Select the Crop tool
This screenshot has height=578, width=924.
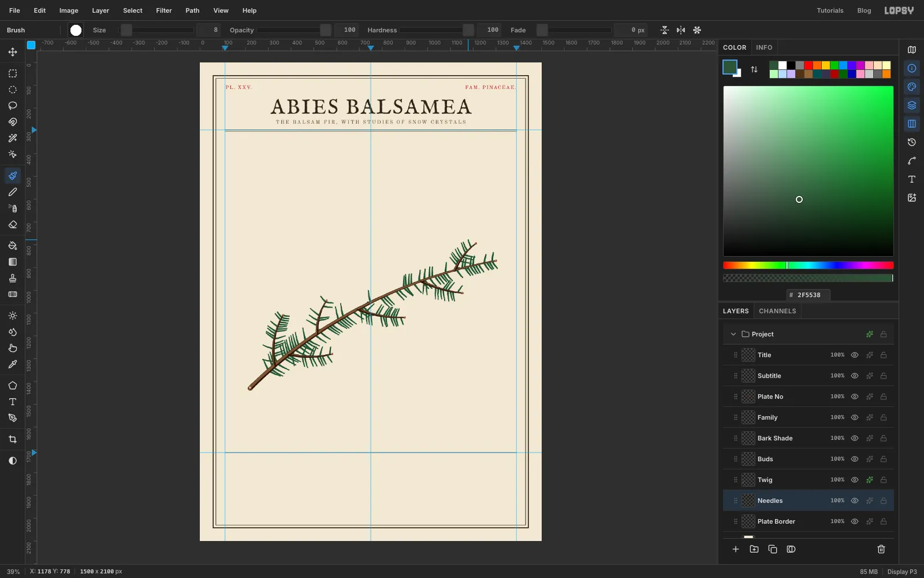(13, 439)
